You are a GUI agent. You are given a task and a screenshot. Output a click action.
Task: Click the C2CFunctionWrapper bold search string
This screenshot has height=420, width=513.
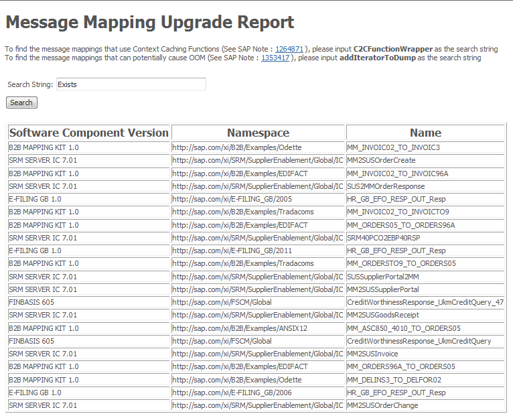[393, 49]
